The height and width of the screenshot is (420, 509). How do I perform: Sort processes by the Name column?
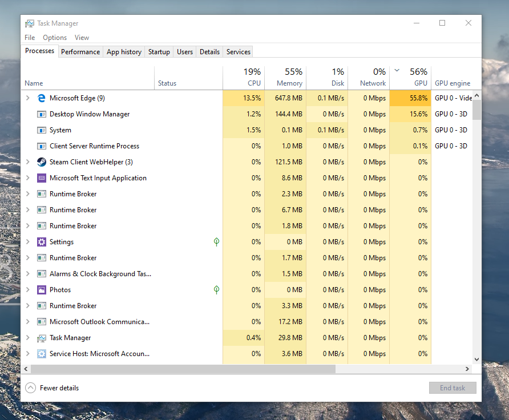click(x=88, y=78)
